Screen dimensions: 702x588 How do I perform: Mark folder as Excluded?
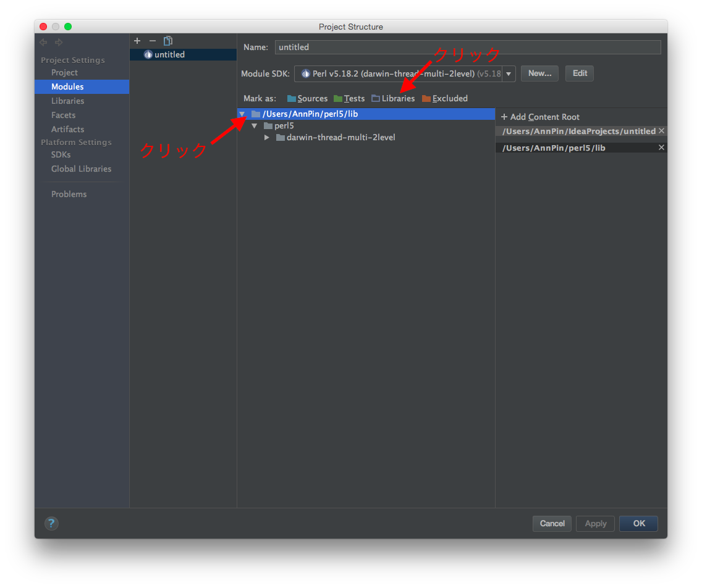pyautogui.click(x=445, y=98)
